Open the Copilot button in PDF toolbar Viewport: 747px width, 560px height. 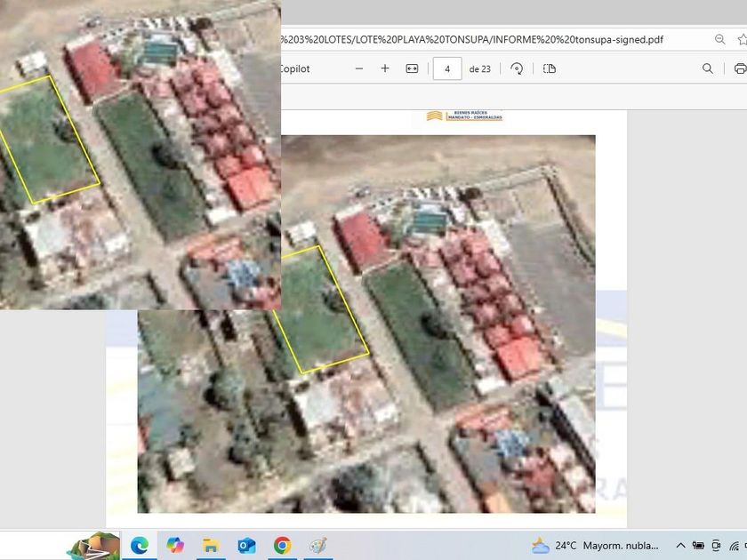295,68
